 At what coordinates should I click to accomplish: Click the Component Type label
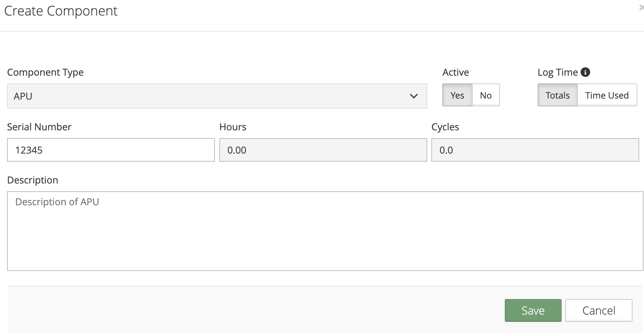click(x=45, y=72)
